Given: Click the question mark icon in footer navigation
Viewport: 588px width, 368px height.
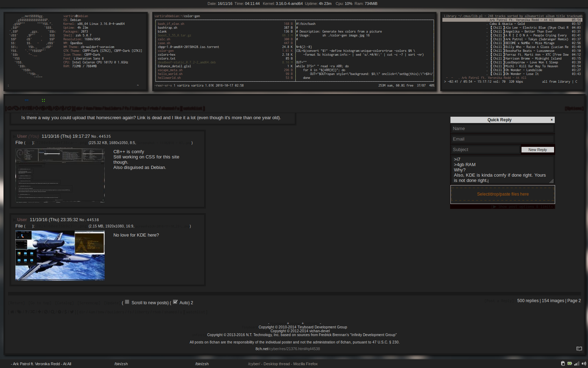Looking at the screenshot, I should click(x=26, y=312).
